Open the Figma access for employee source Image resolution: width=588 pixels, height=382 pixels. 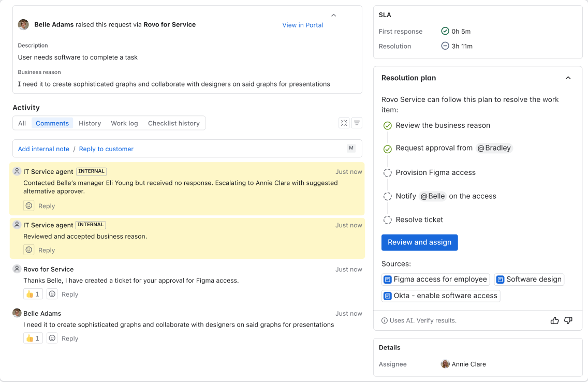coord(436,280)
